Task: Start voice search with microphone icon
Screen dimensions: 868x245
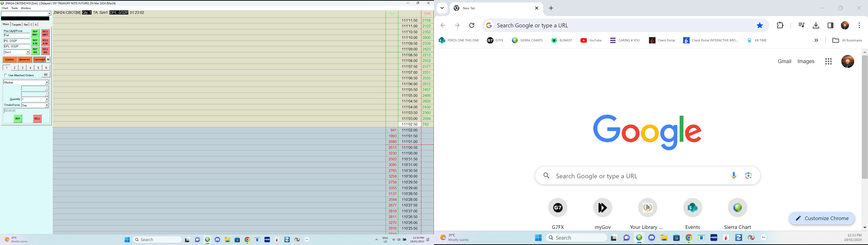Action: [734, 176]
